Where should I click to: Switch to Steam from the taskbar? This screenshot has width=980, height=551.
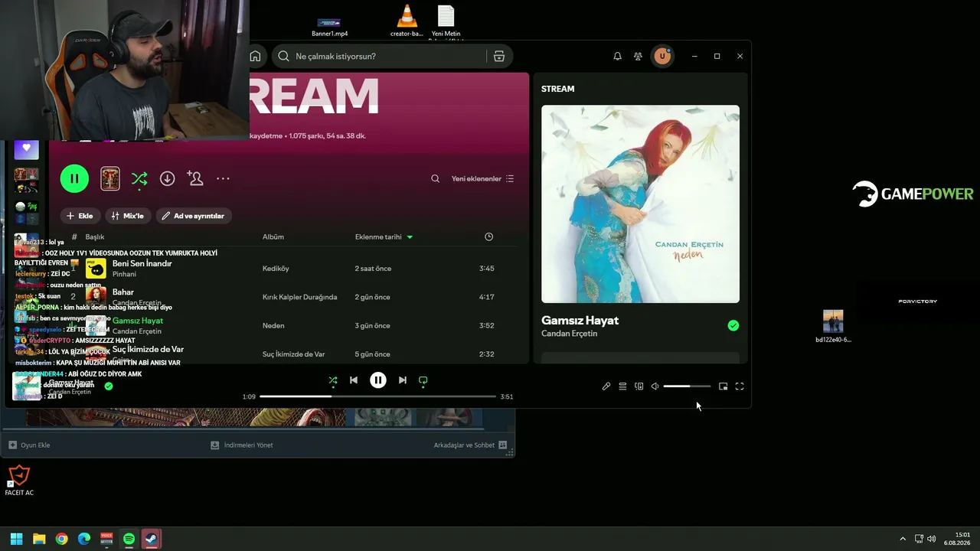coord(152,539)
